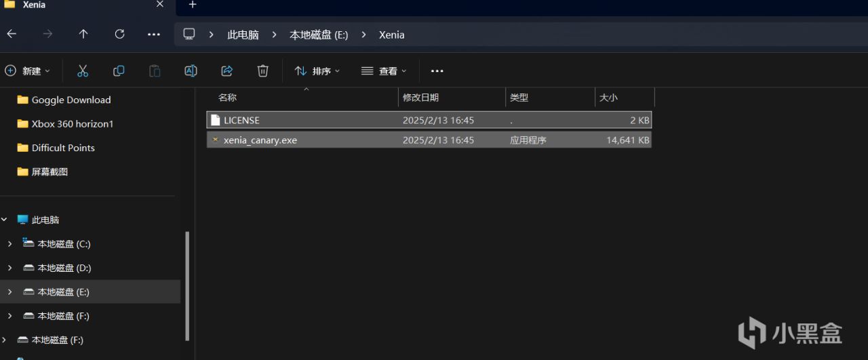Click the computer monitor icon in address bar
The image size is (868, 360).
(189, 34)
